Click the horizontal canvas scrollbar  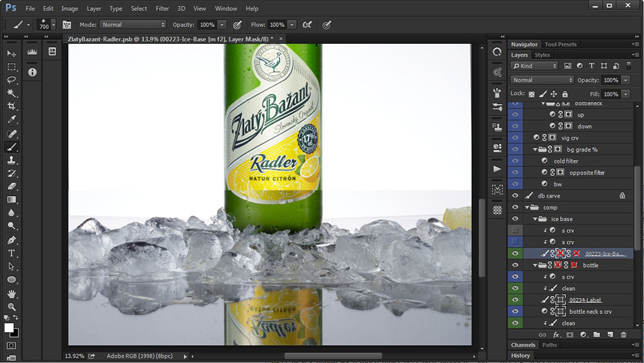point(333,356)
